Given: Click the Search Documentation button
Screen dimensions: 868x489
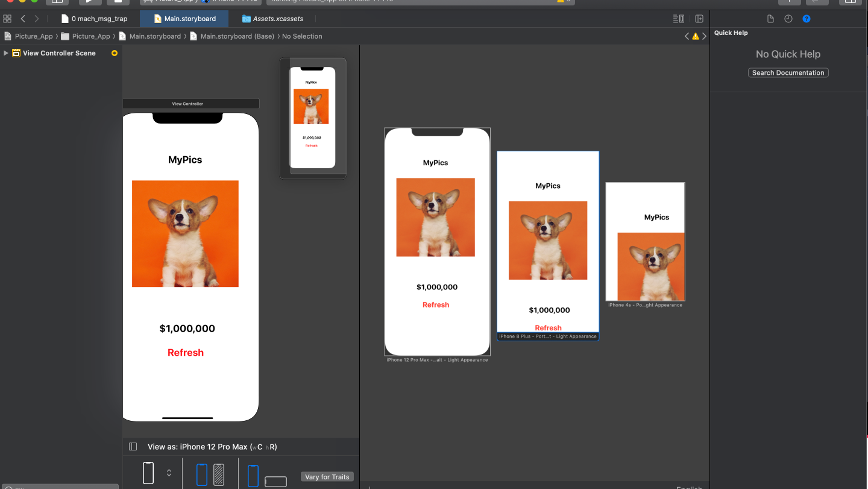Looking at the screenshot, I should 788,72.
